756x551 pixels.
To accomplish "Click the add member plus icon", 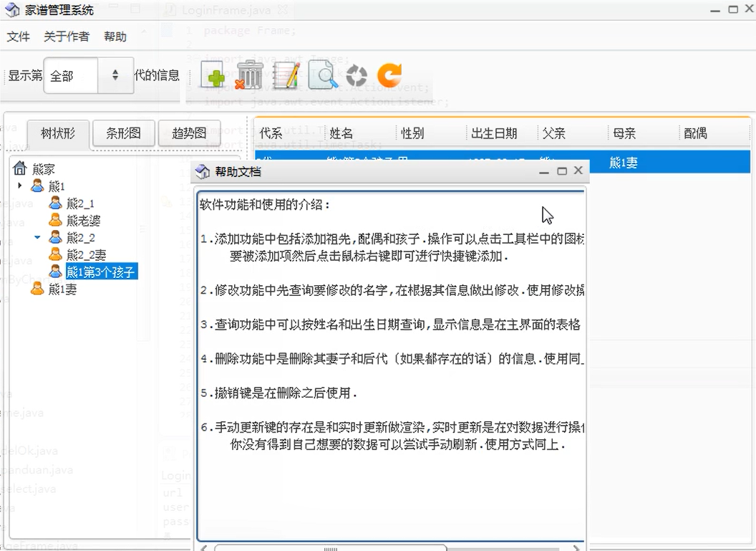I will tap(212, 75).
